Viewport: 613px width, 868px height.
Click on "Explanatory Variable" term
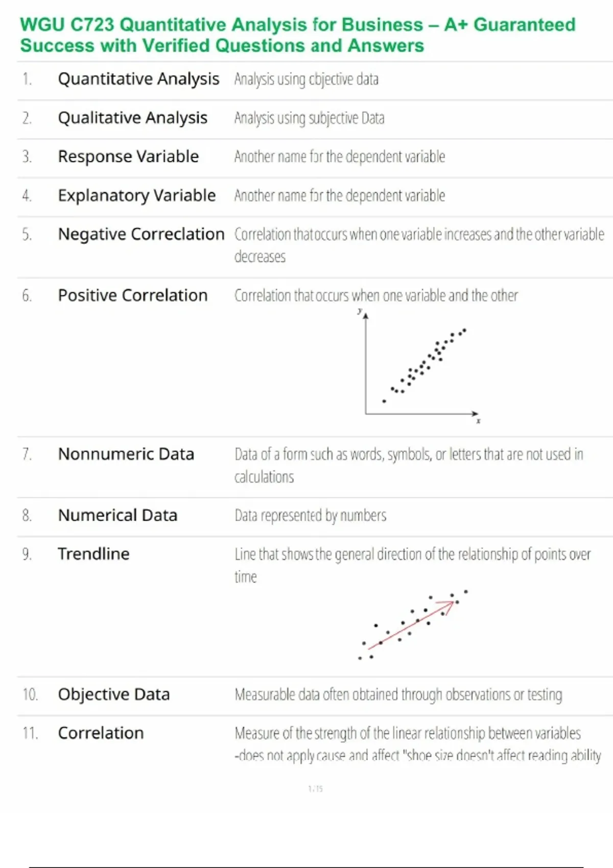136,196
